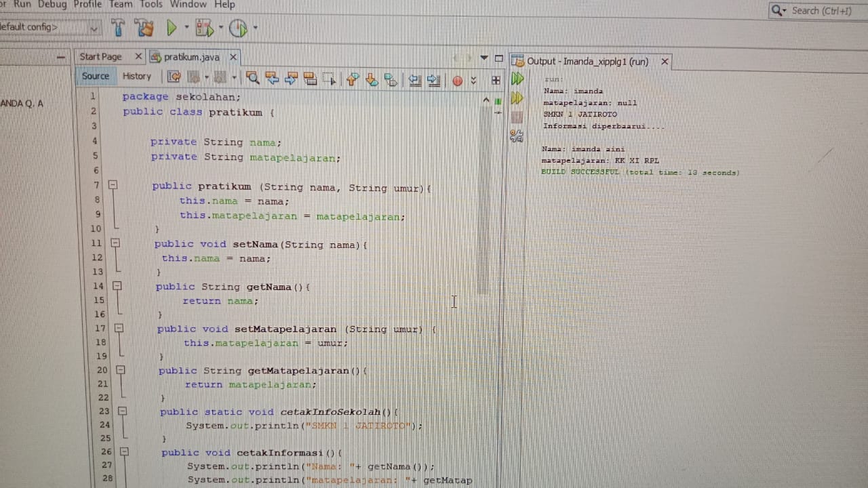
Task: Open the default config dropdown
Action: [x=94, y=28]
